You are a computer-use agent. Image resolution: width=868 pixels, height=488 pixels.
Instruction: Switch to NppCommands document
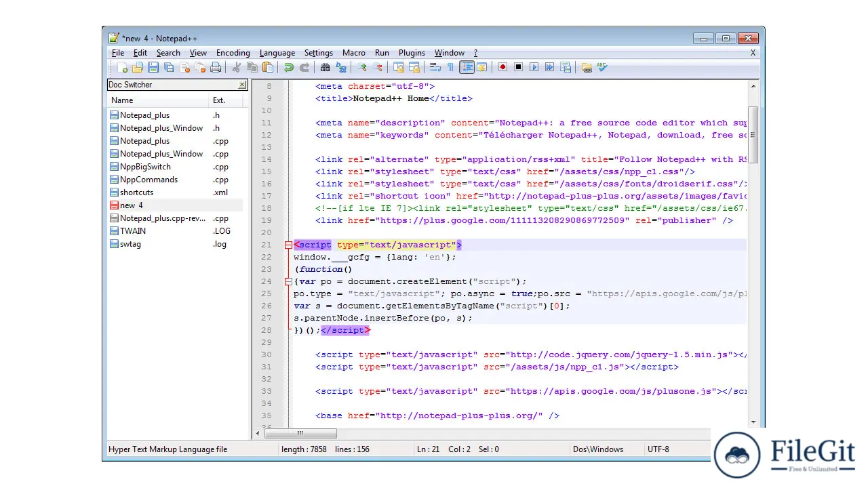[175, 180]
